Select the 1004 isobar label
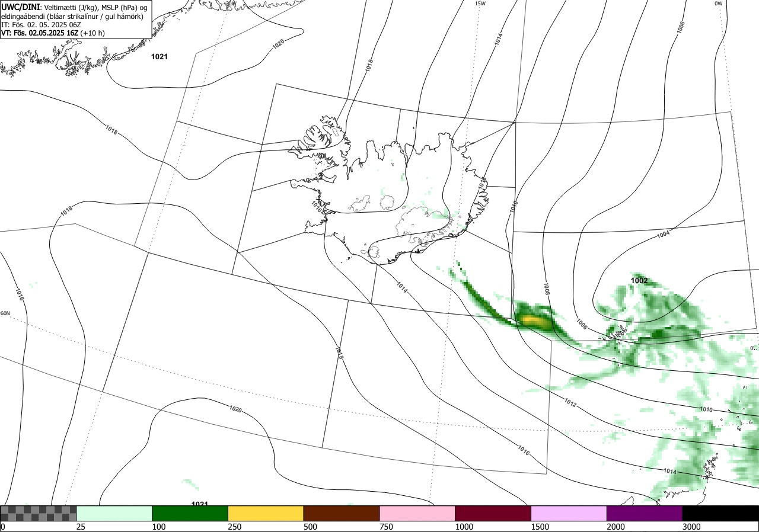 (664, 234)
